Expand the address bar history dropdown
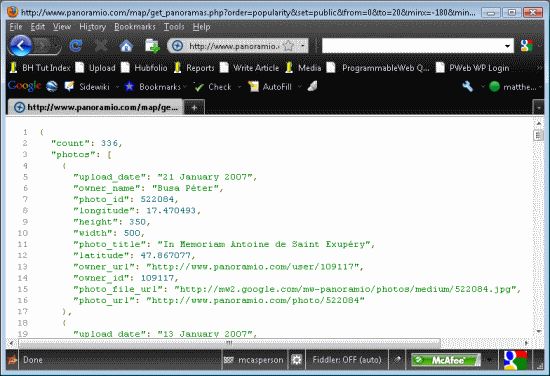The image size is (550, 376). click(302, 46)
